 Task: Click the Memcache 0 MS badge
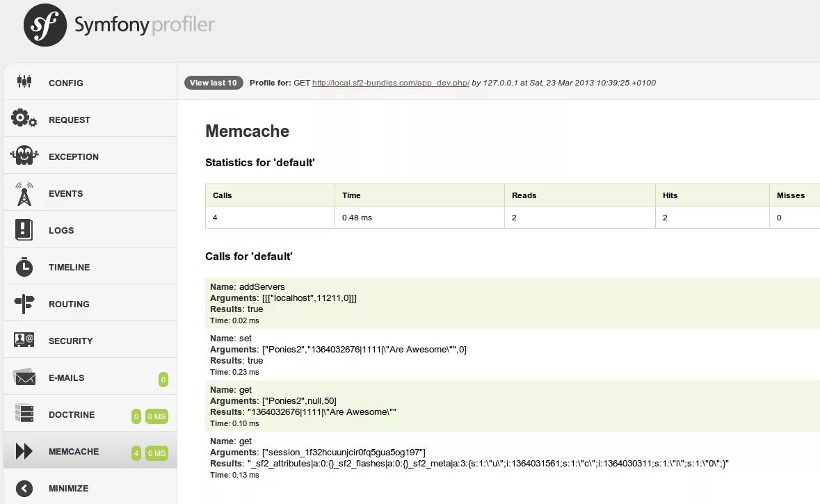(156, 453)
